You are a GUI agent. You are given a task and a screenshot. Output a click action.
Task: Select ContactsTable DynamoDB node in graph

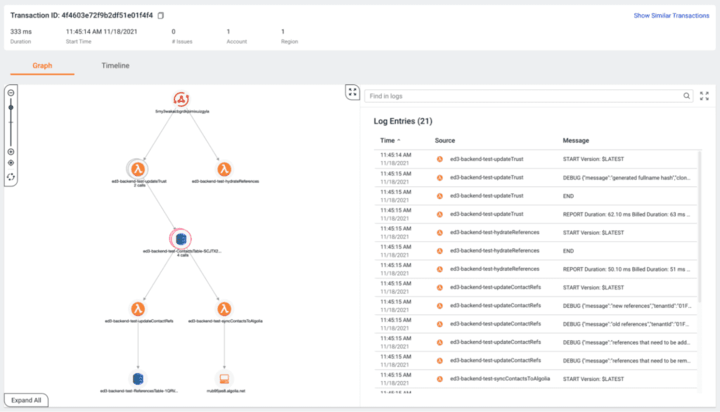(181, 239)
